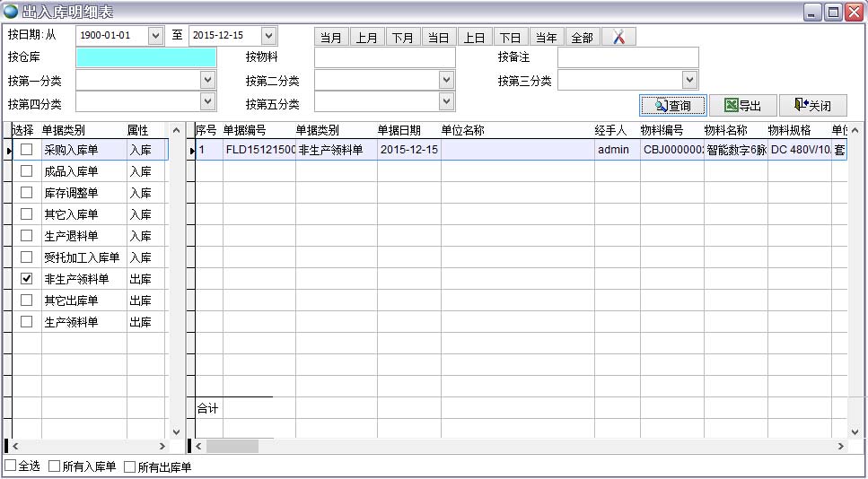Click the 查询 search button

tap(672, 106)
